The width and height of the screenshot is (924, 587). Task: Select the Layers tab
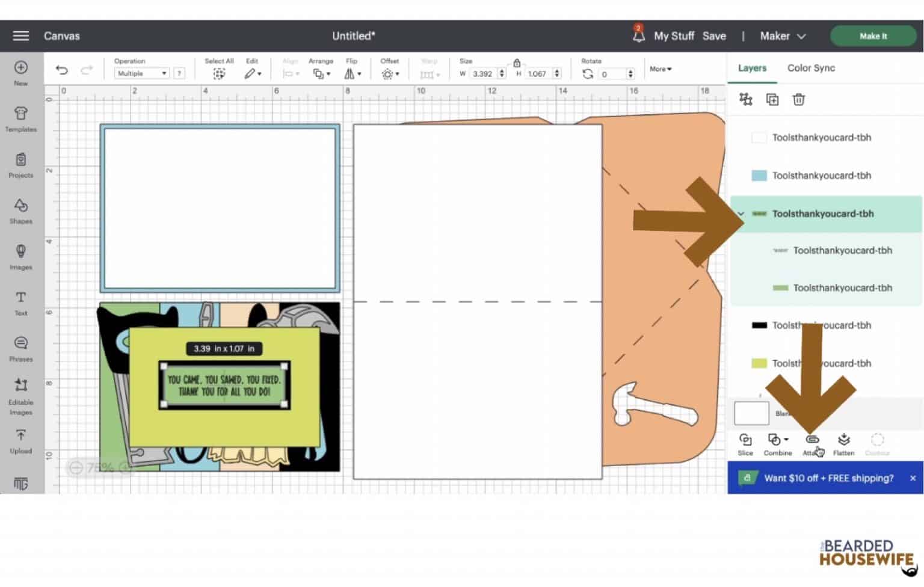[x=752, y=68]
